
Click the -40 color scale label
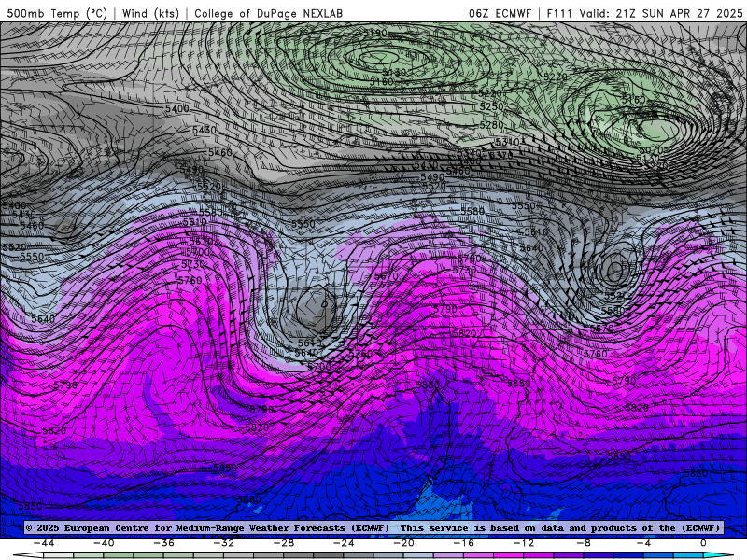click(x=104, y=543)
